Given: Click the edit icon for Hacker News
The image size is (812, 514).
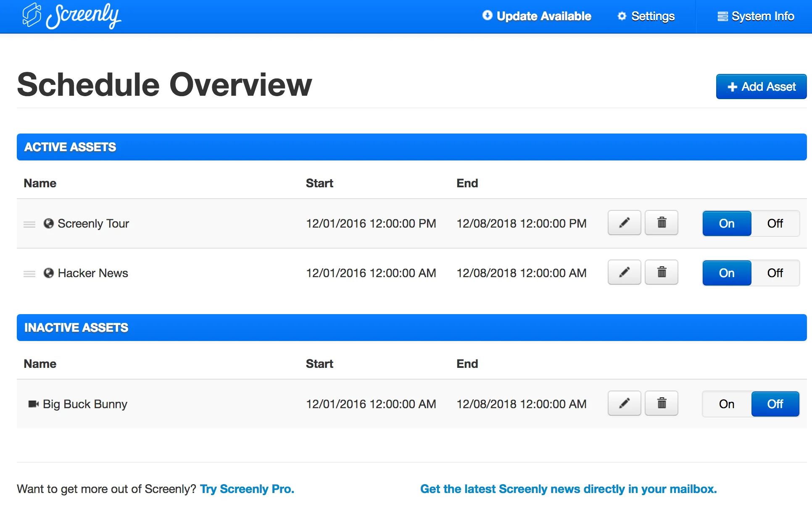Looking at the screenshot, I should [623, 273].
